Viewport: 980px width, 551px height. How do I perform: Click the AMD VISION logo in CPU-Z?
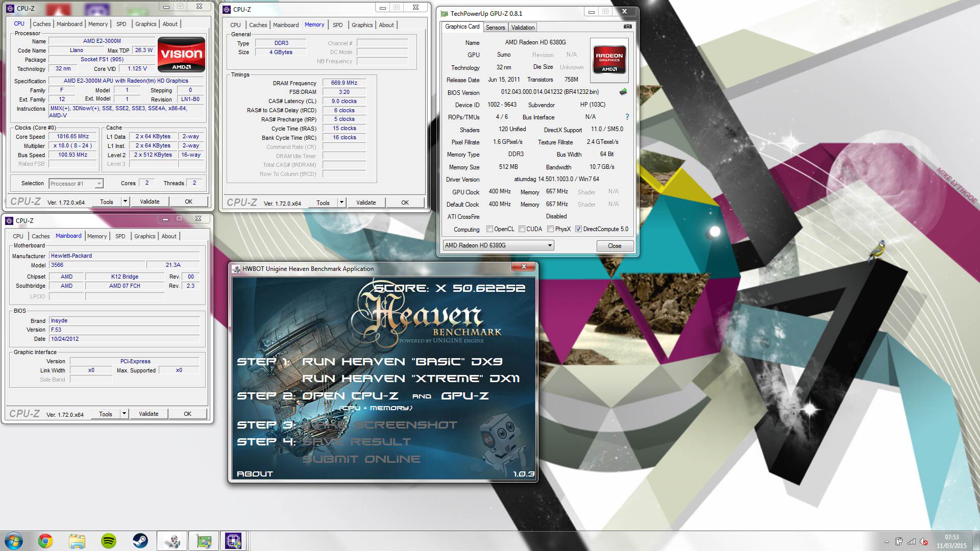181,55
